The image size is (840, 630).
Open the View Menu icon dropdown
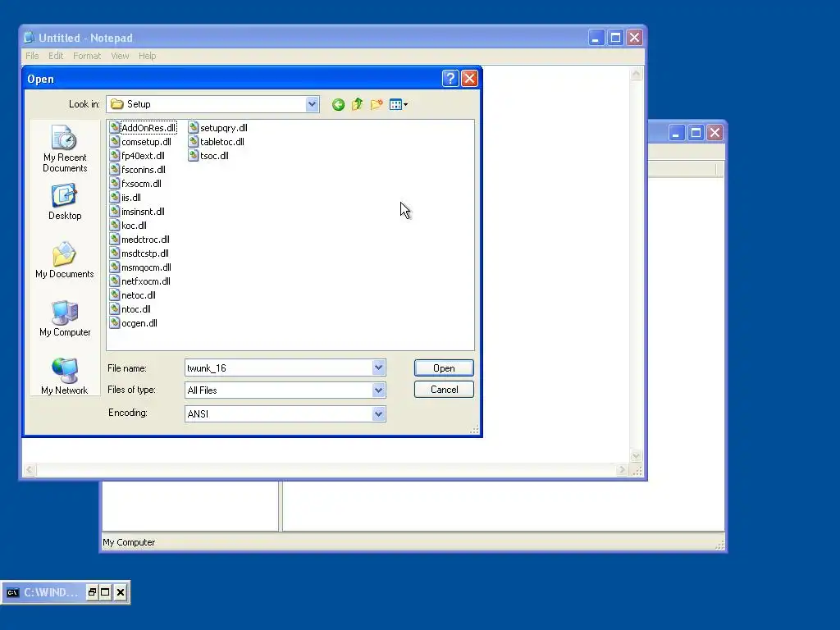click(x=399, y=104)
